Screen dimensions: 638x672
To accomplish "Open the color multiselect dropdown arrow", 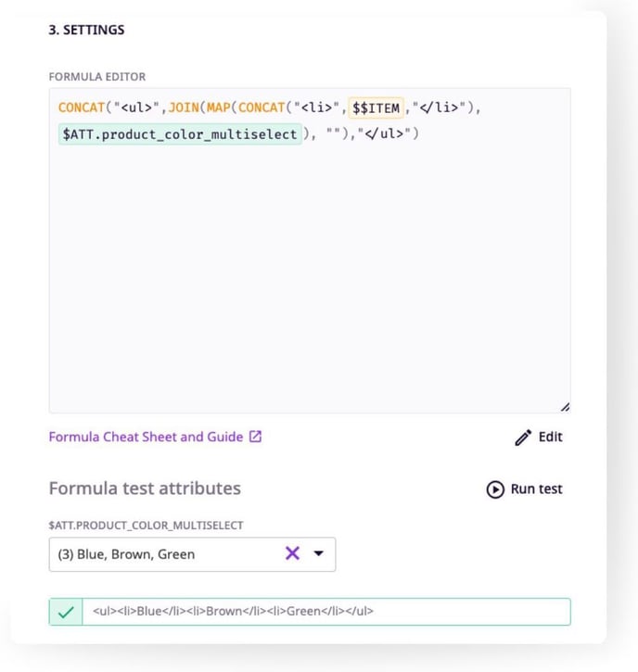I will [318, 553].
